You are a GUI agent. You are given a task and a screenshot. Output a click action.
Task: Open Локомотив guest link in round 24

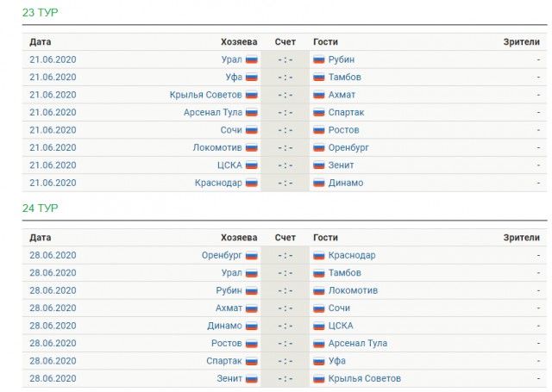point(353,290)
